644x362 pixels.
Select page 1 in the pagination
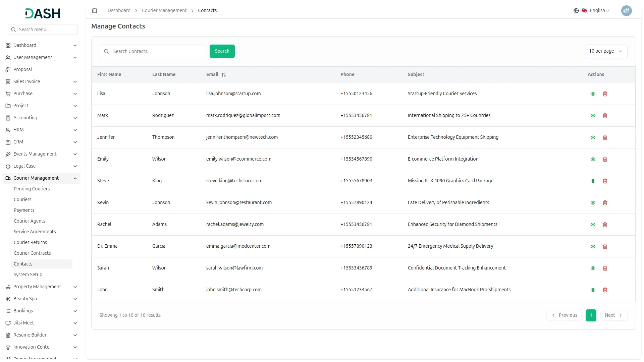(591, 315)
